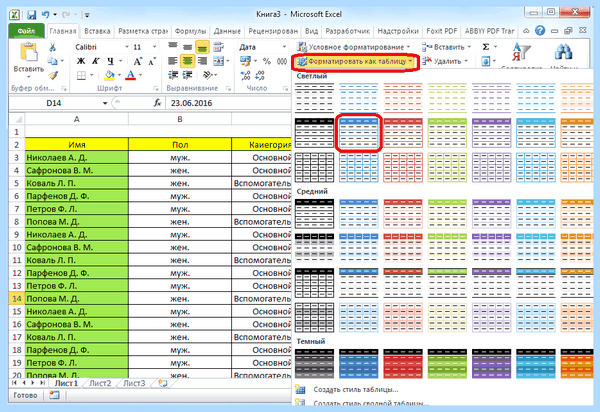Click the Name Box showing D14
The width and height of the screenshot is (600, 412).
54,103
